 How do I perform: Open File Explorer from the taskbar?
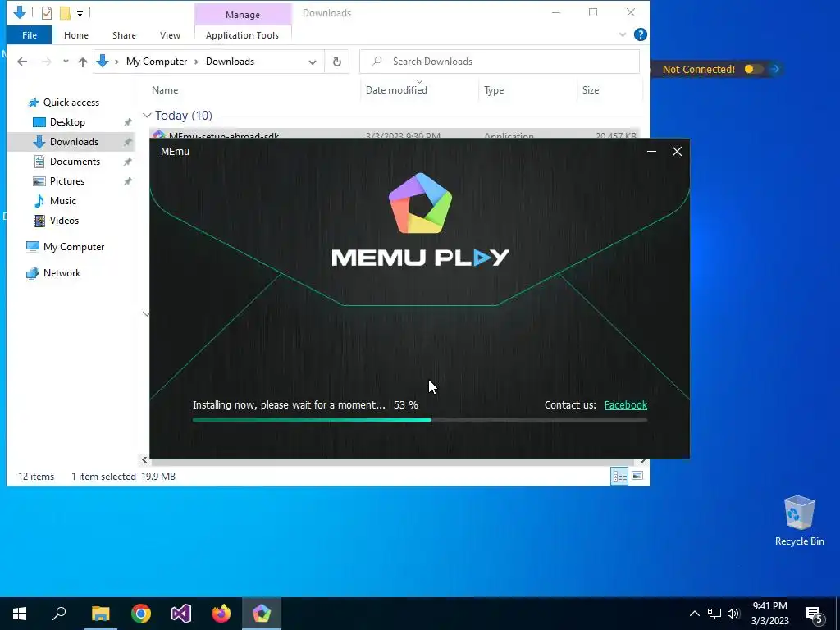[x=100, y=614]
